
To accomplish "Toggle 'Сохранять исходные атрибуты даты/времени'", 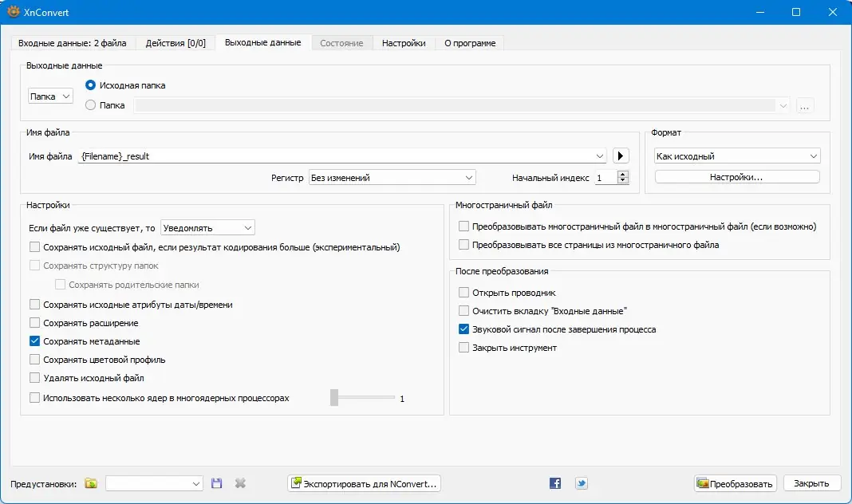I will pyautogui.click(x=34, y=305).
